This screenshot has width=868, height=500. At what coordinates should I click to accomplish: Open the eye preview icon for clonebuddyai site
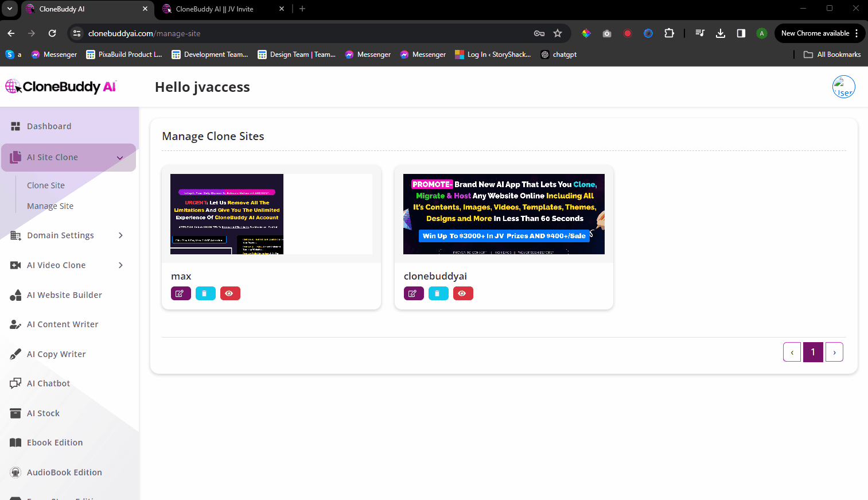point(463,293)
